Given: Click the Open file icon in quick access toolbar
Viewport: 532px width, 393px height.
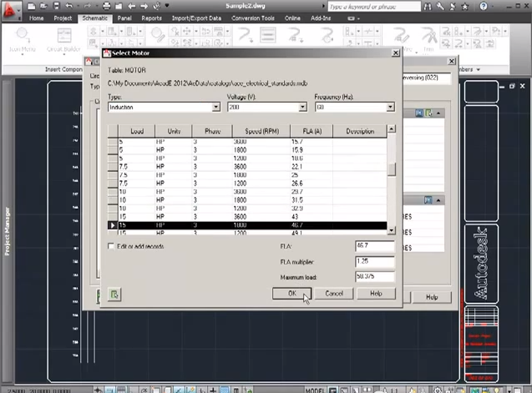Looking at the screenshot, I should [43, 6].
